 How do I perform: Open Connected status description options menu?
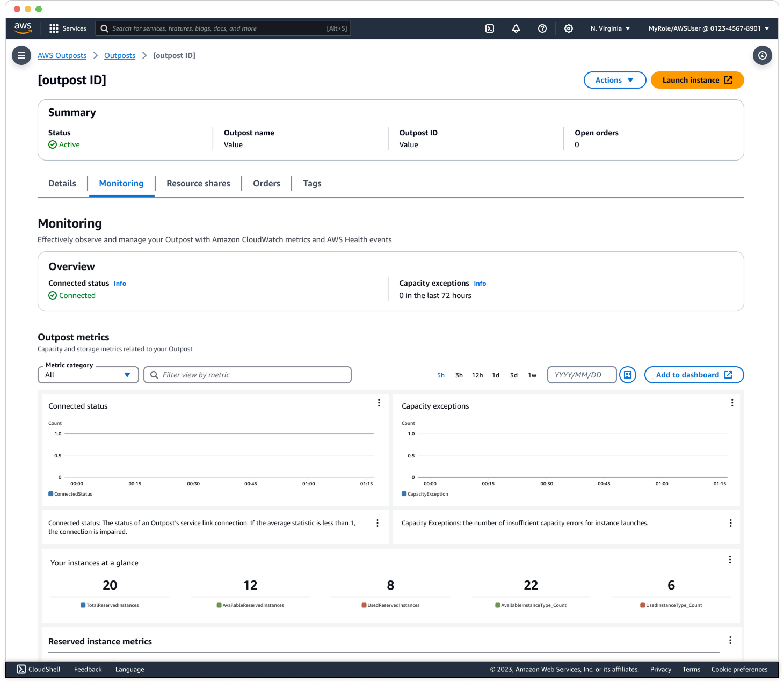point(378,523)
